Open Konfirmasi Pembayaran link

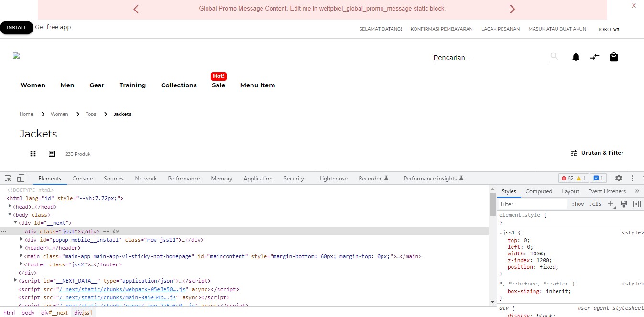[441, 29]
